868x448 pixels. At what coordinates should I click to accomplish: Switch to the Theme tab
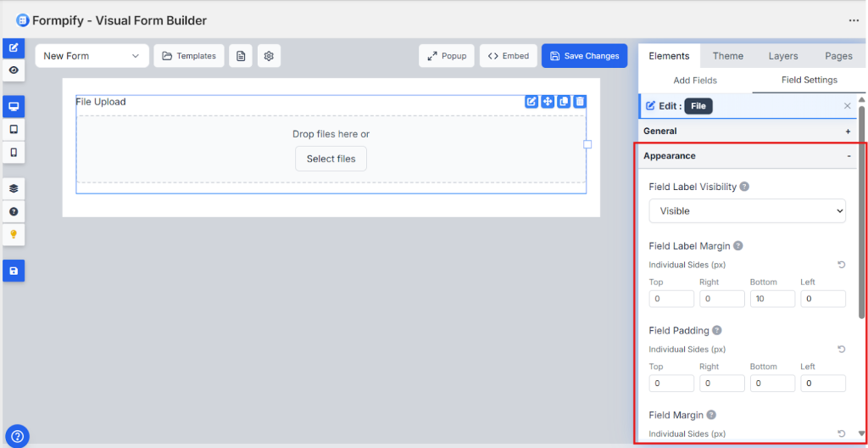[727, 56]
